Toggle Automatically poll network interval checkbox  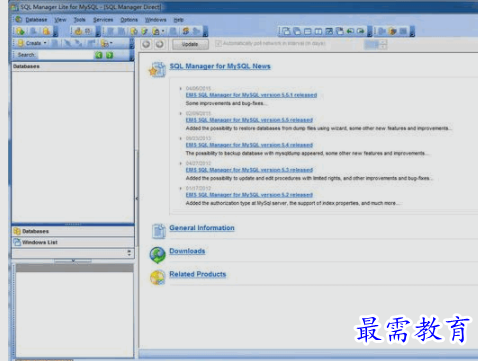point(218,43)
